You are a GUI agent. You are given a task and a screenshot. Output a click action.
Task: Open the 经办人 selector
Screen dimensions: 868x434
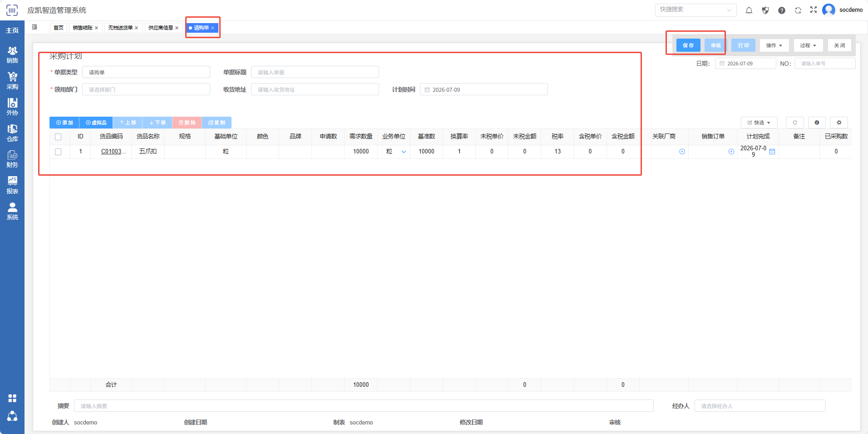(760, 406)
